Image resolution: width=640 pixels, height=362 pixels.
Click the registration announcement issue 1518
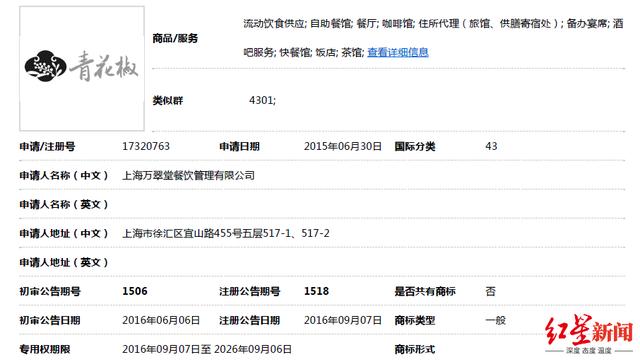[316, 291]
